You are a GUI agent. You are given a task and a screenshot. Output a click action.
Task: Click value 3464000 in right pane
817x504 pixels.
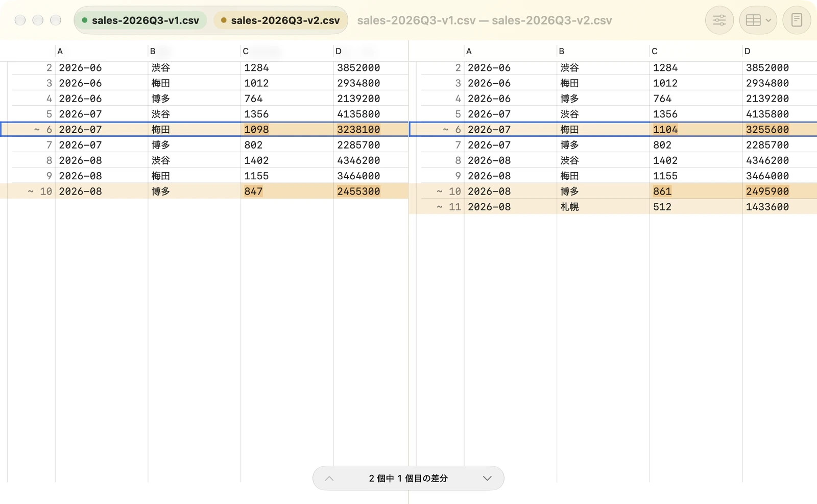point(767,176)
